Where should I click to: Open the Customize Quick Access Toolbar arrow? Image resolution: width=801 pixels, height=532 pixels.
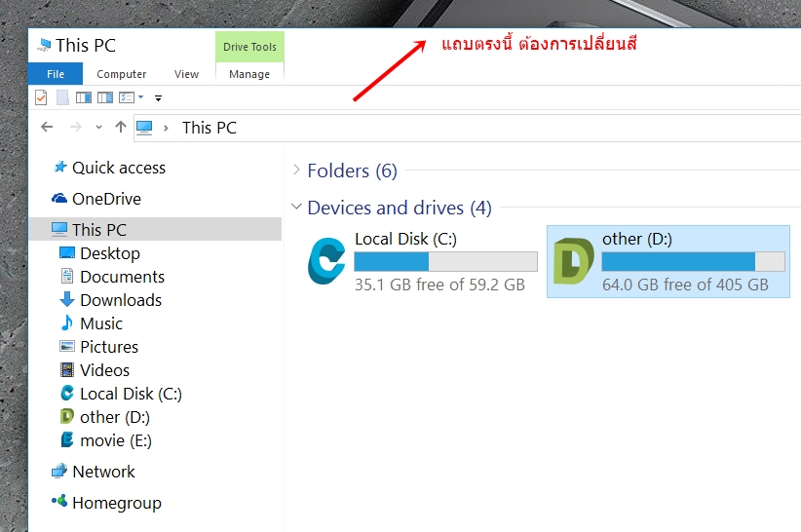click(x=159, y=98)
